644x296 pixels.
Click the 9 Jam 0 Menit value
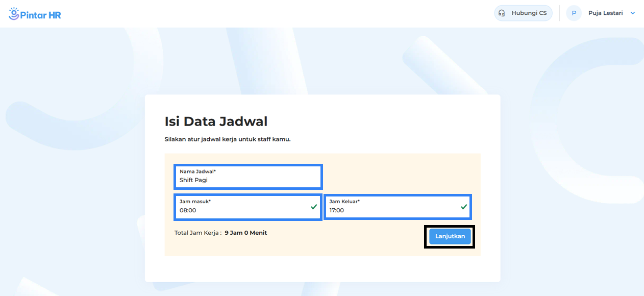[x=246, y=233]
